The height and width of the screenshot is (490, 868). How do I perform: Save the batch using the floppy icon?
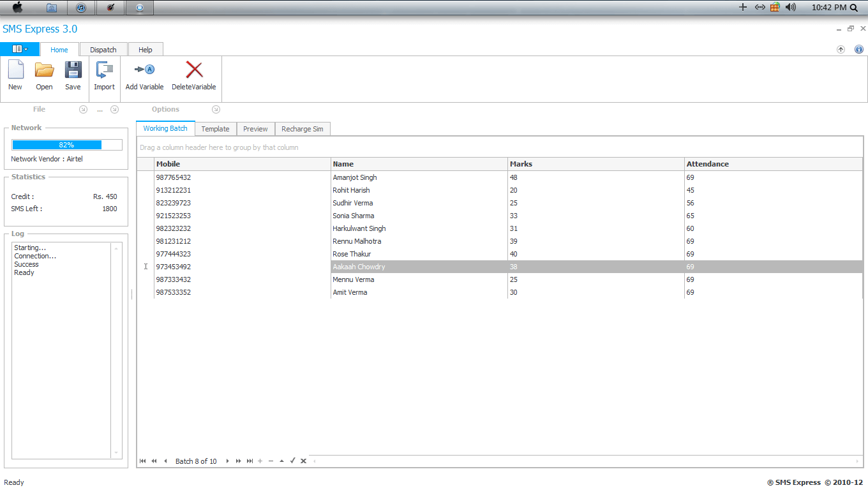[x=73, y=70]
